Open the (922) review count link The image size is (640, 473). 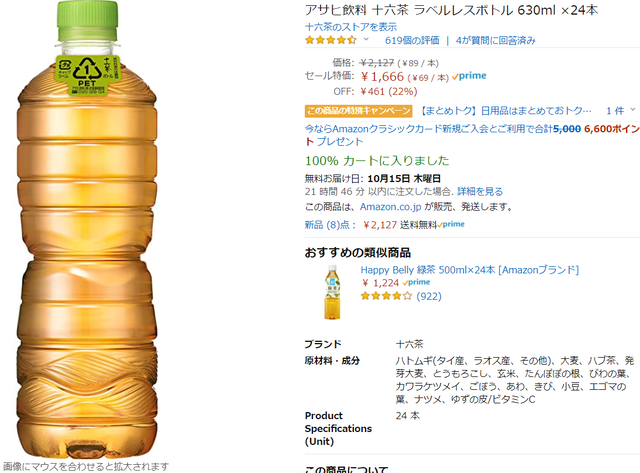point(429,296)
